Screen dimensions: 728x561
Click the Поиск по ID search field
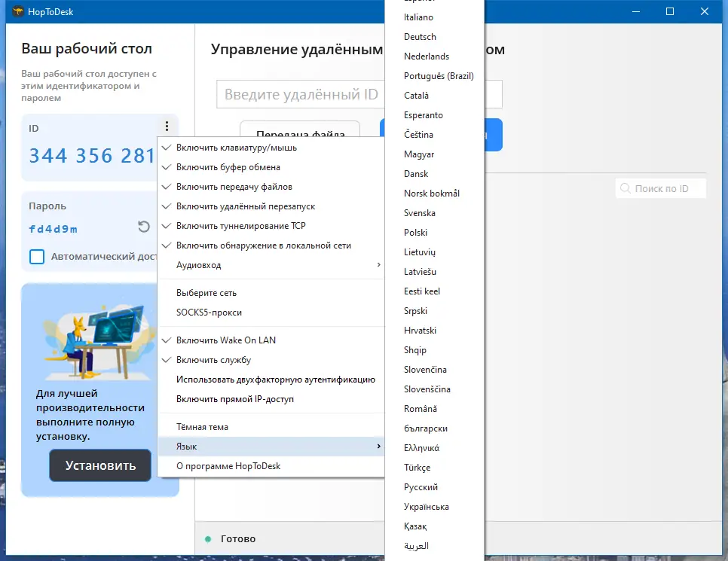(x=661, y=188)
